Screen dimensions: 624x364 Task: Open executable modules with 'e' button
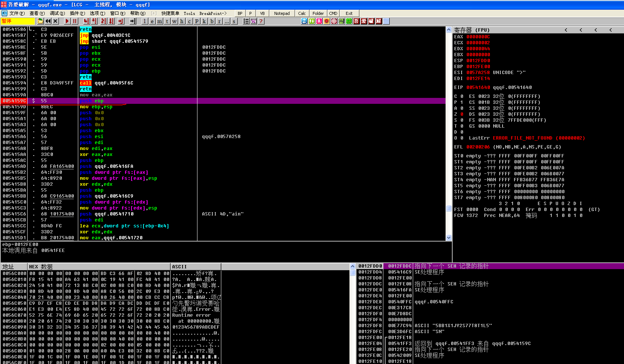152,21
